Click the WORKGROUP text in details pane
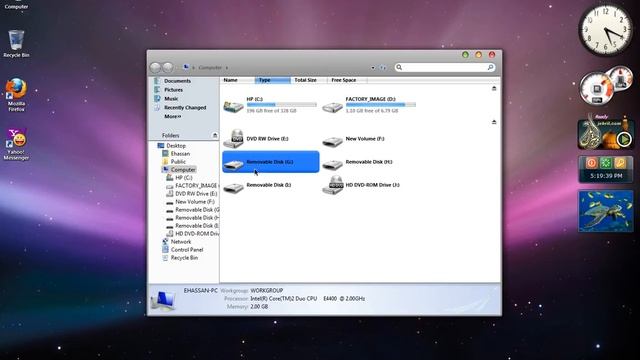 267,291
